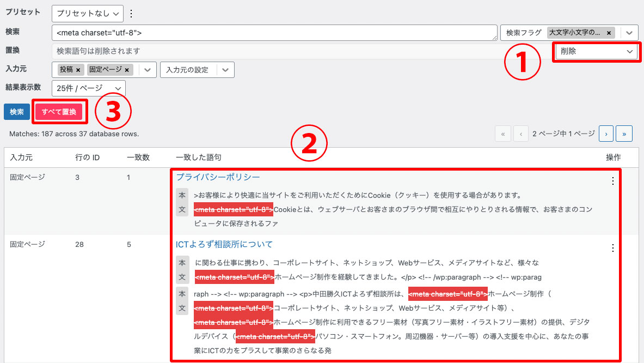Viewport: 644px width, 363px height.
Task: Open the 25件/ページ results-per-page dropdown
Action: point(89,88)
